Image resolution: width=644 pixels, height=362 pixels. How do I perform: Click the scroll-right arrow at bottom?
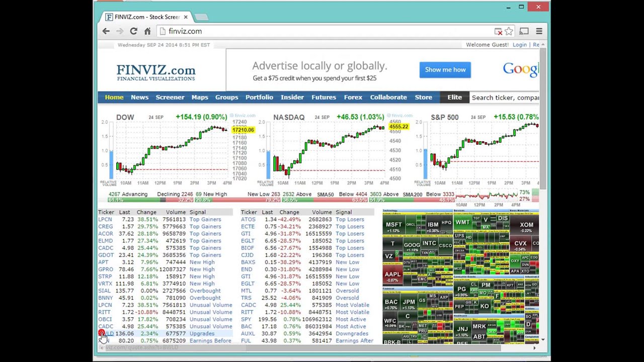534,347
